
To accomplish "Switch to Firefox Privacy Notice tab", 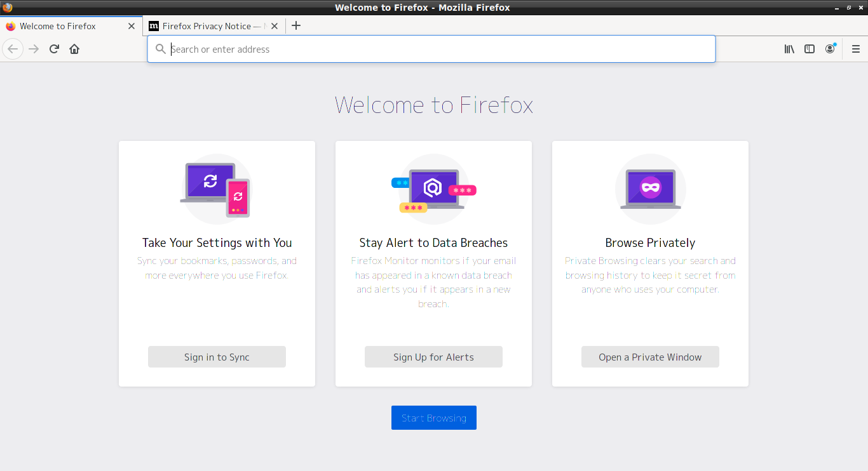I will click(214, 26).
